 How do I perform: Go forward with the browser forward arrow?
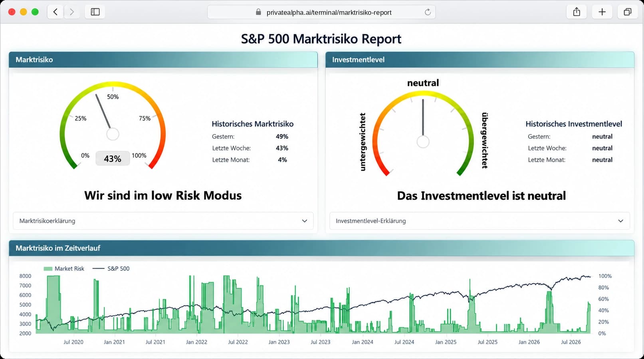tap(71, 12)
